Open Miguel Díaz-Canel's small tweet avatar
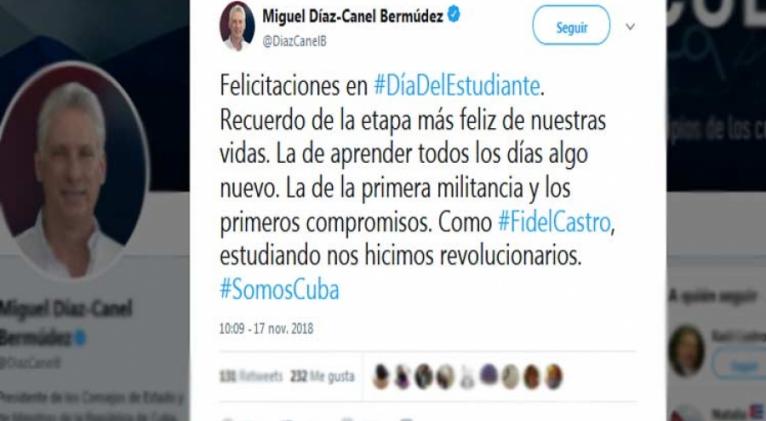Viewport: 766px width, 421px height. point(237,25)
